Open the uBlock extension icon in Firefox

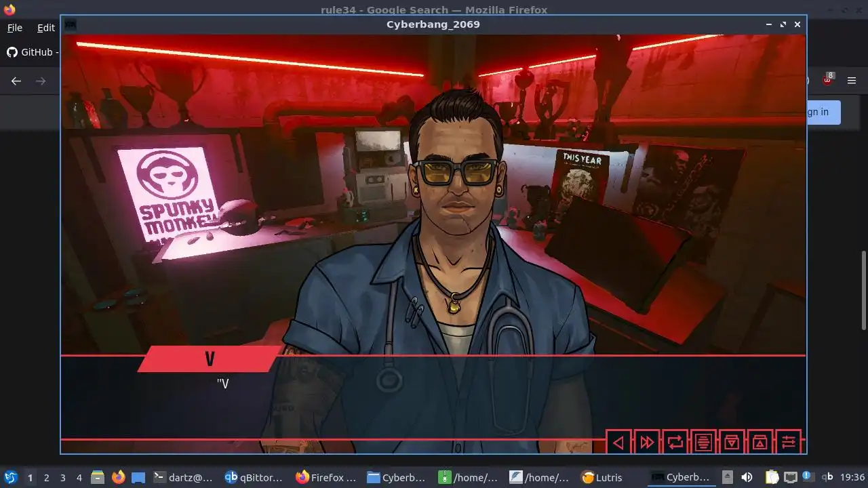pyautogui.click(x=828, y=80)
